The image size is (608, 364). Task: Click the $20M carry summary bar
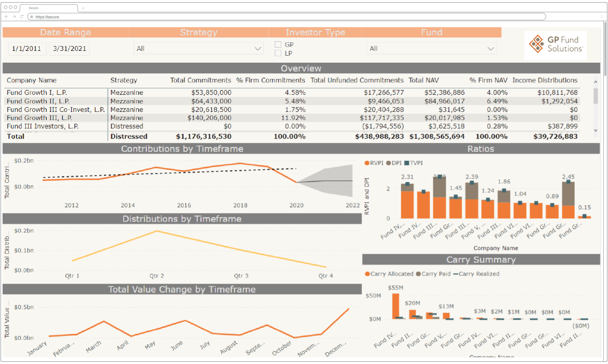[412, 314]
